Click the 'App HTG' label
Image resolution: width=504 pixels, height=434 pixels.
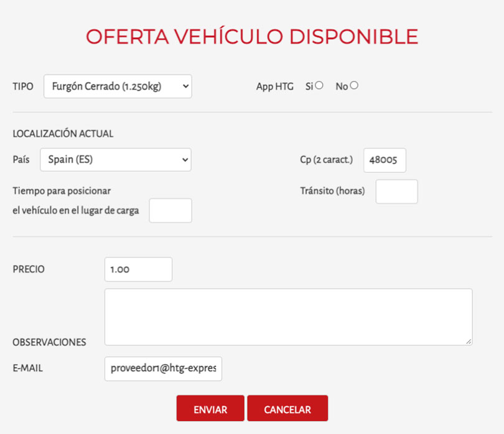(x=275, y=86)
